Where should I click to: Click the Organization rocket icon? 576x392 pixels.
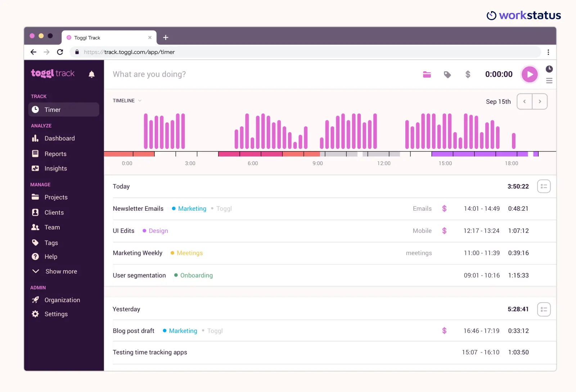coord(35,300)
